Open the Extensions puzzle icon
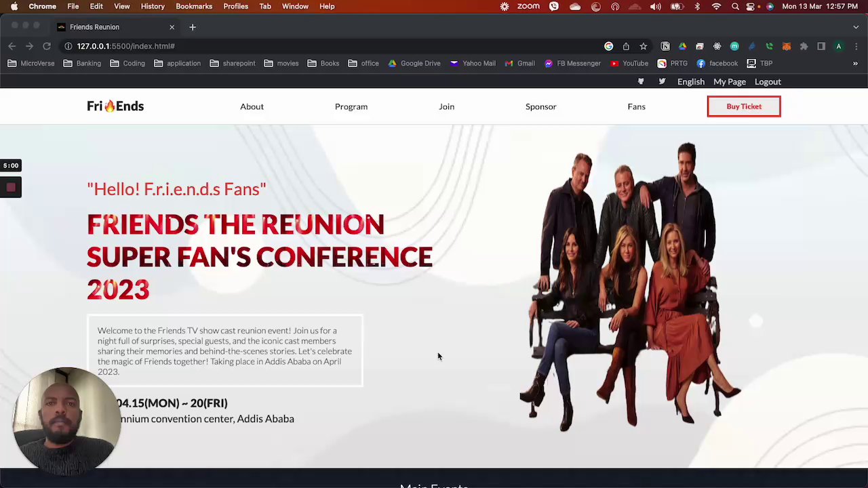The height and width of the screenshot is (488, 868). 804,46
